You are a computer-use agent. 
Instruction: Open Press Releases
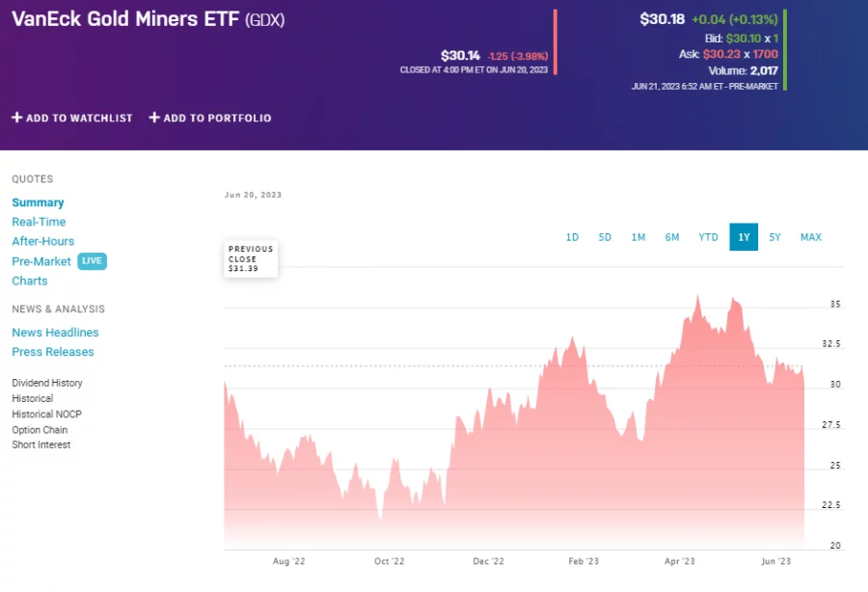click(x=52, y=352)
